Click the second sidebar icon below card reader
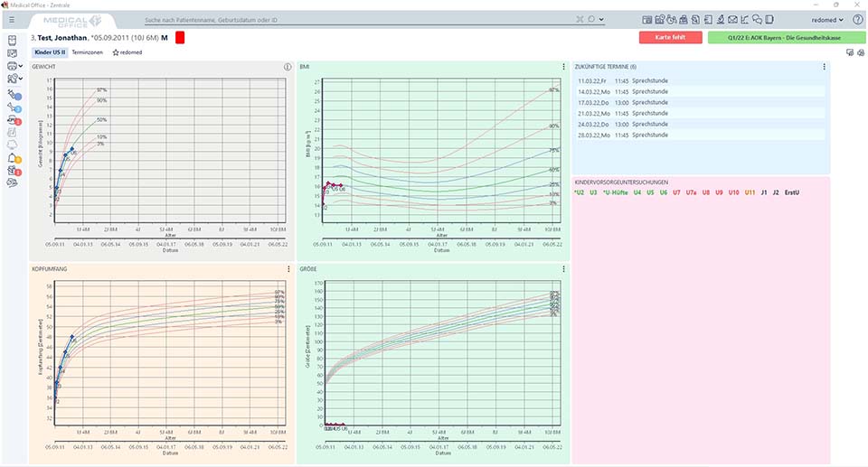This screenshot has width=868, height=467. pos(12,53)
